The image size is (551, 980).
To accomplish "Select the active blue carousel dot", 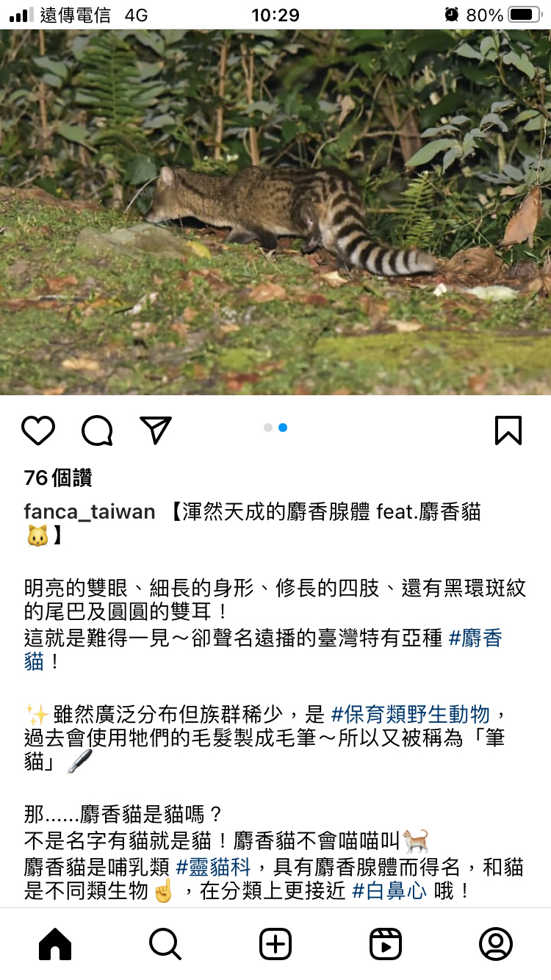I will [x=283, y=428].
